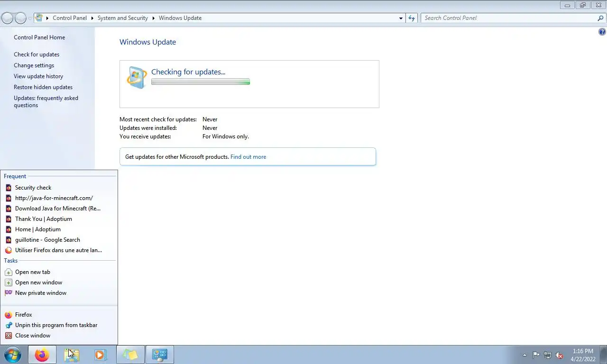The width and height of the screenshot is (607, 364).
Task: Expand arrow after Control Panel breadcrumb
Action: (92, 18)
